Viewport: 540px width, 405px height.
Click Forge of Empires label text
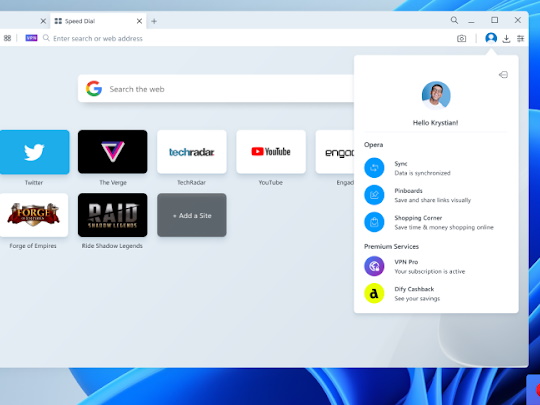[x=33, y=246]
